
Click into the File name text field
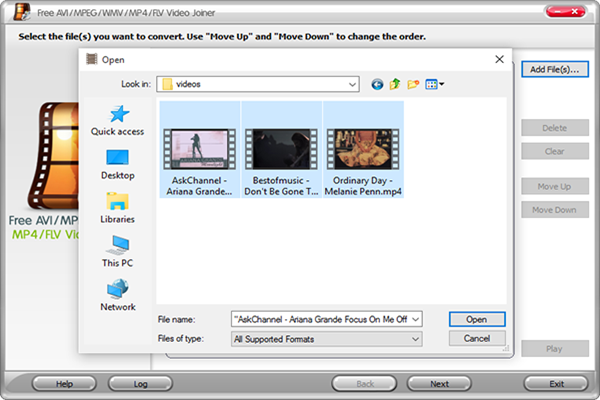click(x=320, y=318)
